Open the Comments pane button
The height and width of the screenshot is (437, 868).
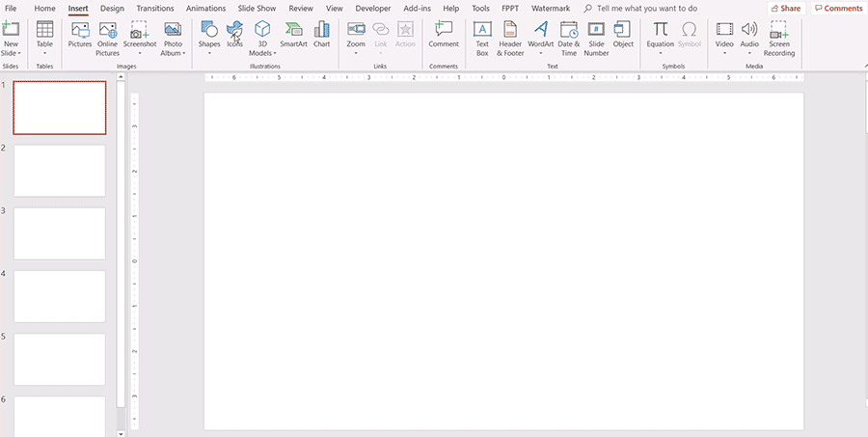838,8
